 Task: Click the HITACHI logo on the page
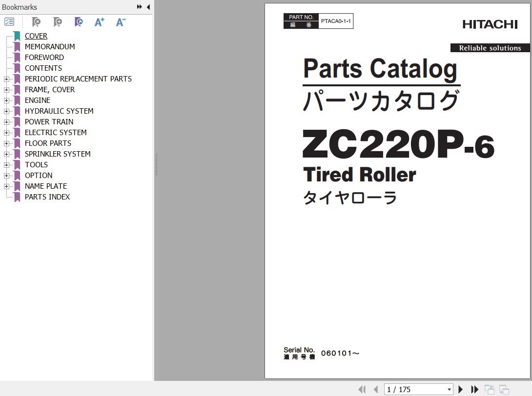click(490, 24)
